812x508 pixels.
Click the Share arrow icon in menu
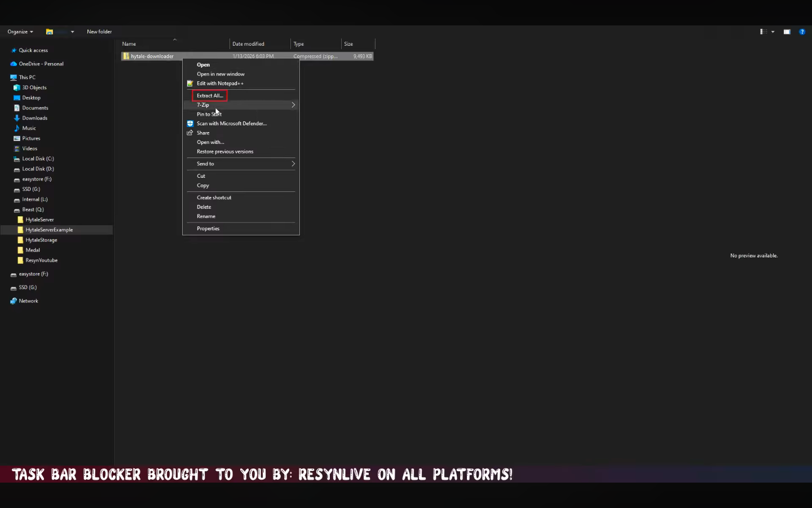tap(190, 133)
